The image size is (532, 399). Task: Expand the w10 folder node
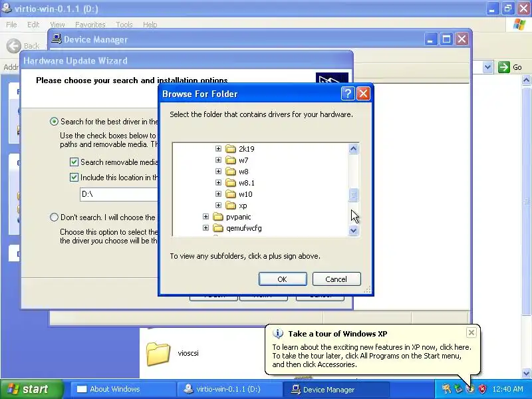pos(218,194)
